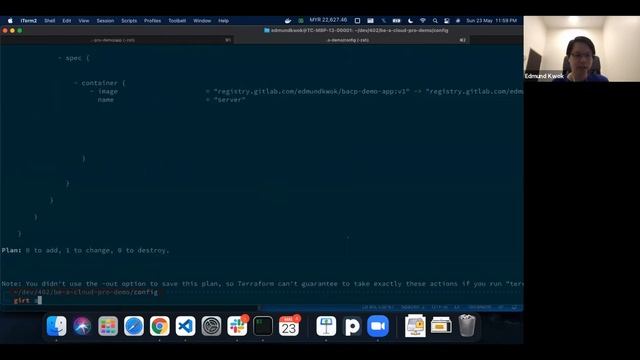This screenshot has width=640, height=360.
Task: Open the Session menu
Action: [105, 20]
